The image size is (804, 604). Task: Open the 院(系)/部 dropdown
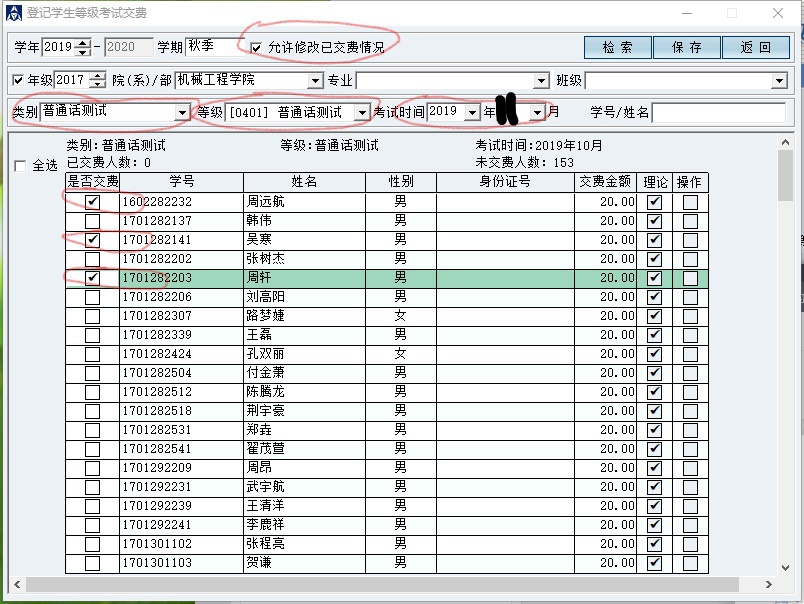(x=315, y=81)
